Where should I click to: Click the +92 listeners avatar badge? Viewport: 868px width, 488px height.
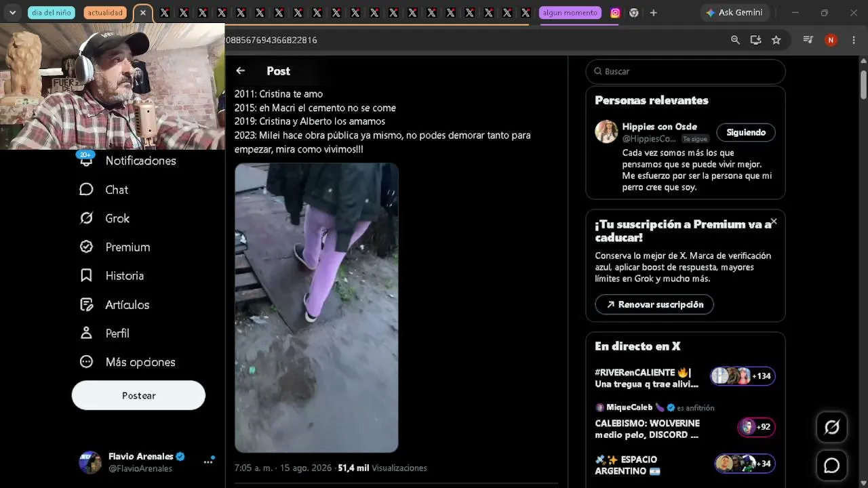coord(756,427)
